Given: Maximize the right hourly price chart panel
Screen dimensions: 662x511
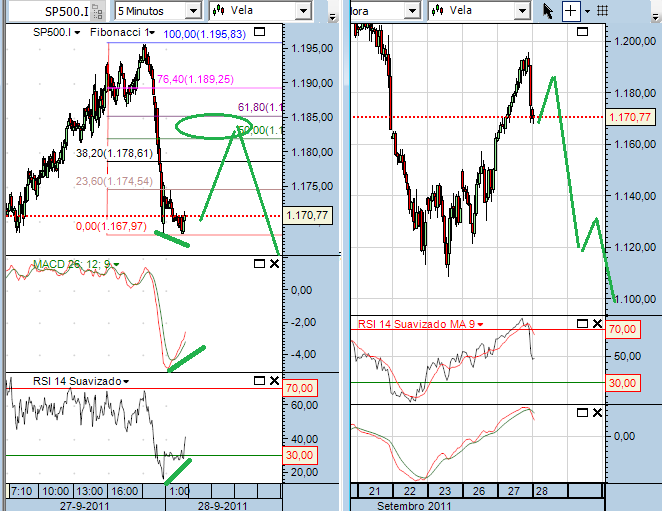Looking at the screenshot, I should [x=583, y=32].
